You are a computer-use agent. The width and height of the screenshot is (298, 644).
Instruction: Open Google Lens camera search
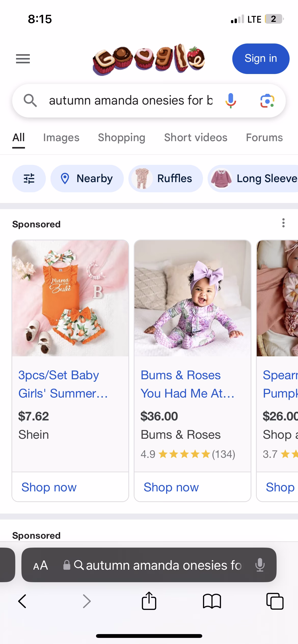[267, 101]
